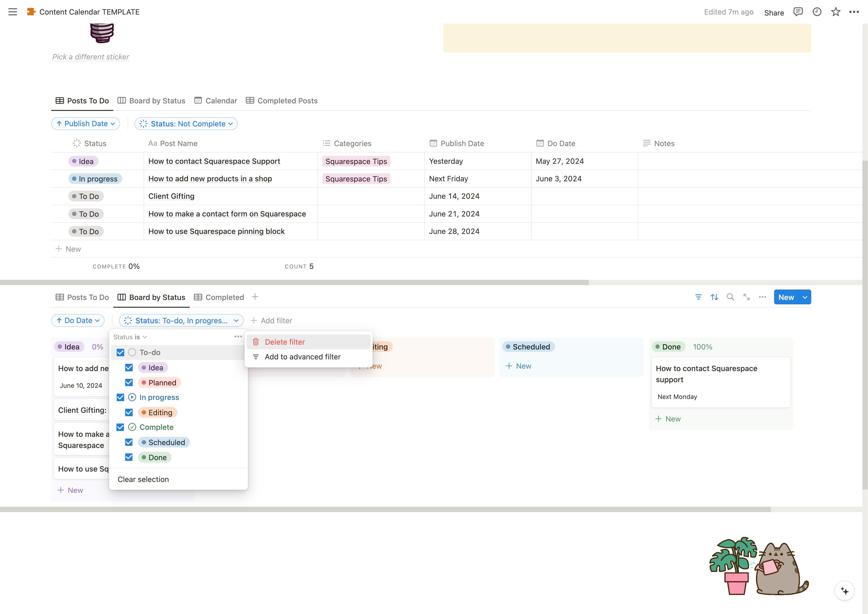Uncheck the Scheduled status checkbox
Viewport: 868px width, 614px height.
(x=129, y=442)
